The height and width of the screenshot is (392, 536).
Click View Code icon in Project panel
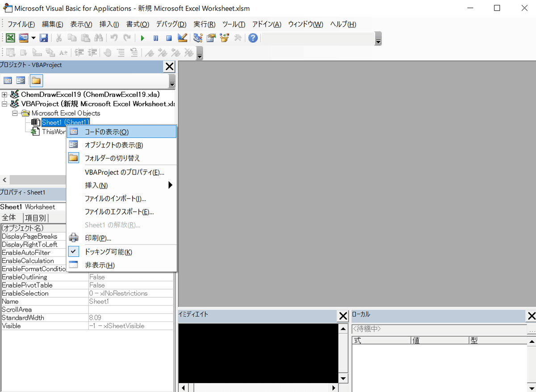click(8, 80)
